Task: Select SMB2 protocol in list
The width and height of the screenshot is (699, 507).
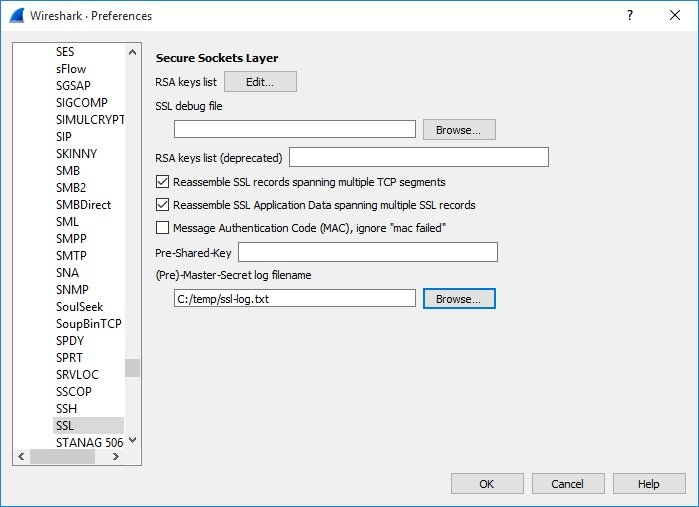Action: click(71, 187)
